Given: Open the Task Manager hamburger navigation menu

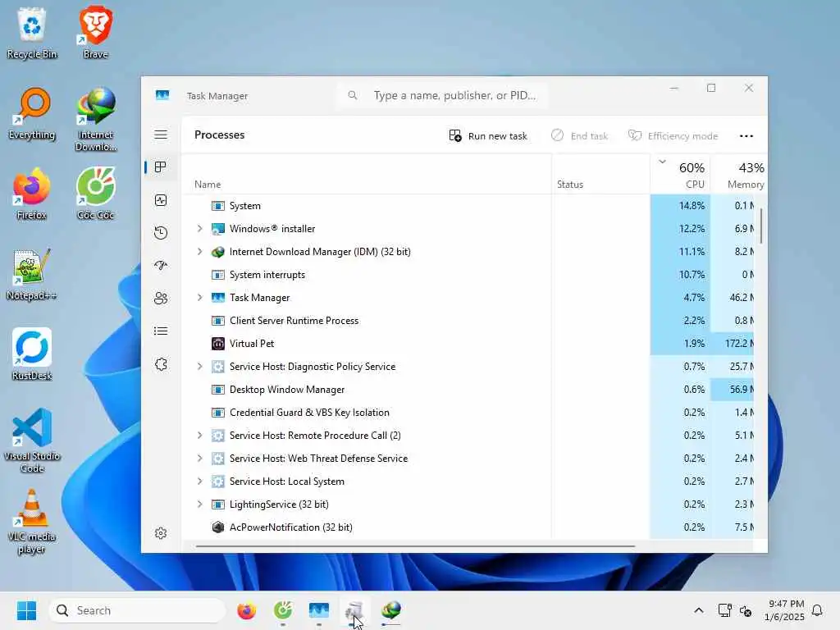Looking at the screenshot, I should [x=161, y=135].
